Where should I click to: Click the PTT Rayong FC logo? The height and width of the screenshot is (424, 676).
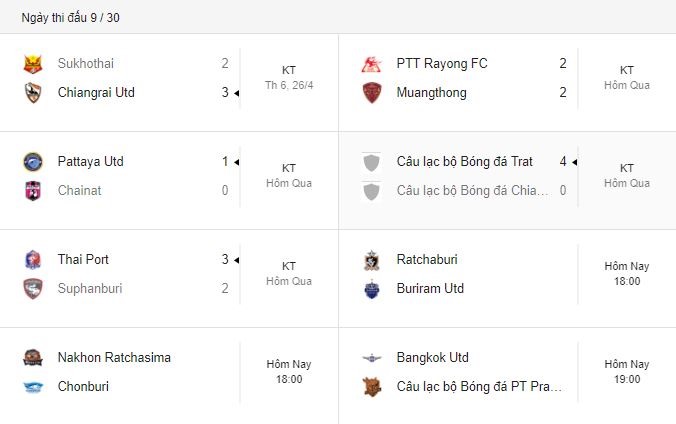click(x=372, y=64)
